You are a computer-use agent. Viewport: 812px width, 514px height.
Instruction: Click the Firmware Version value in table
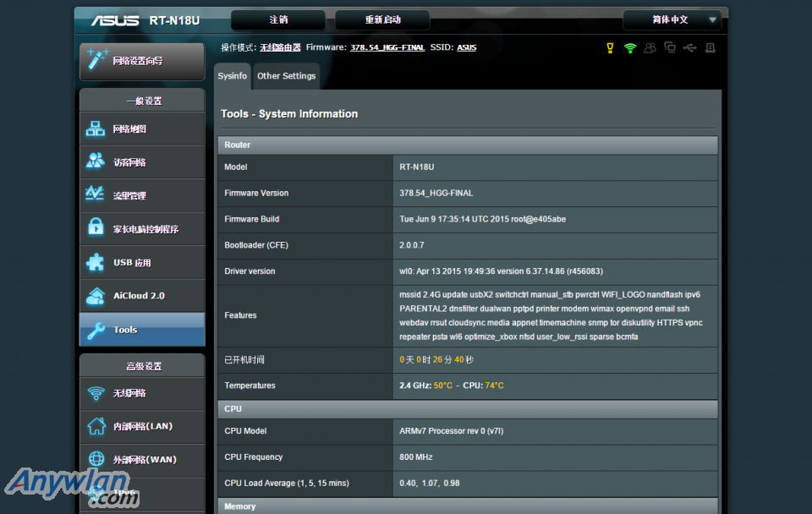click(x=436, y=193)
